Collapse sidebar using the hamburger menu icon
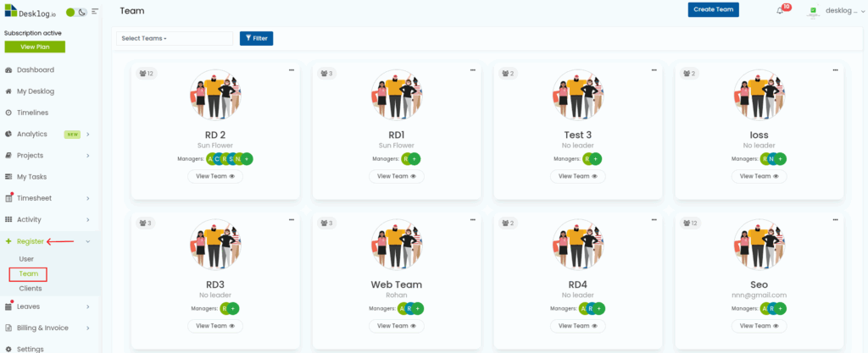Viewport: 868px width, 353px height. tap(95, 12)
